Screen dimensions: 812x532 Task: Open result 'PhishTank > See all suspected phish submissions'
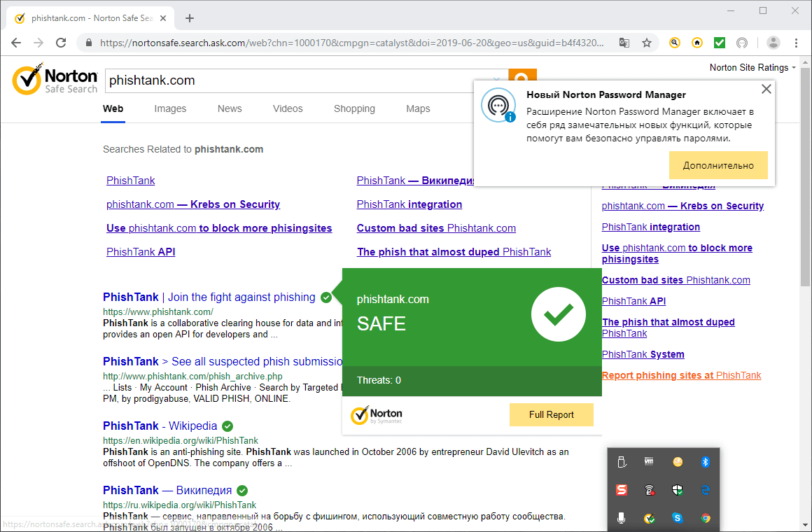[222, 362]
